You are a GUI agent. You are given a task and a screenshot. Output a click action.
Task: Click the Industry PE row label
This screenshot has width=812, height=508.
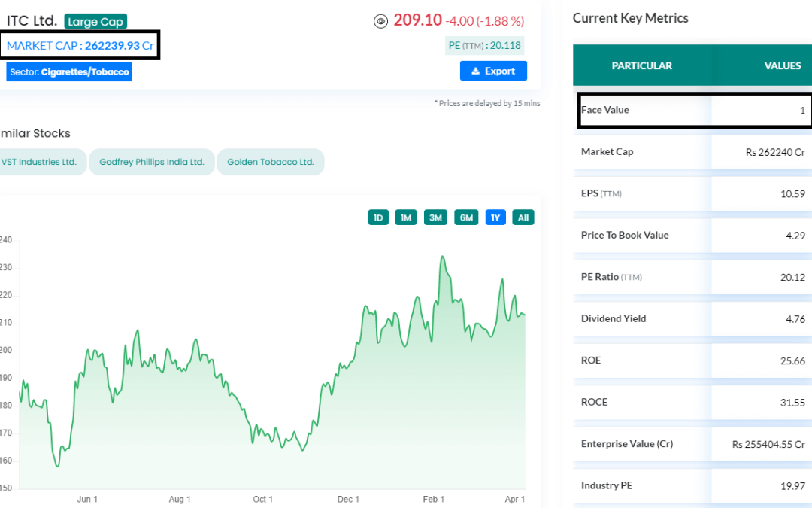click(x=607, y=485)
